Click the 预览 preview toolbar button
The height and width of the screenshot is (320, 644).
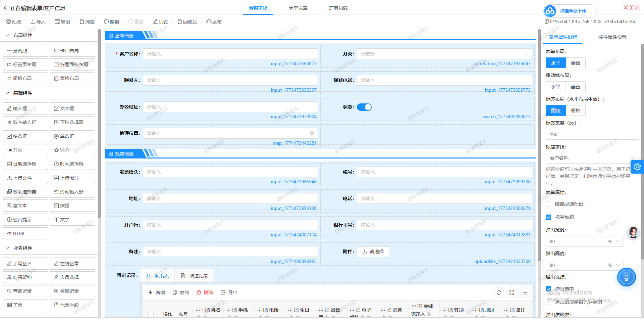[13, 22]
